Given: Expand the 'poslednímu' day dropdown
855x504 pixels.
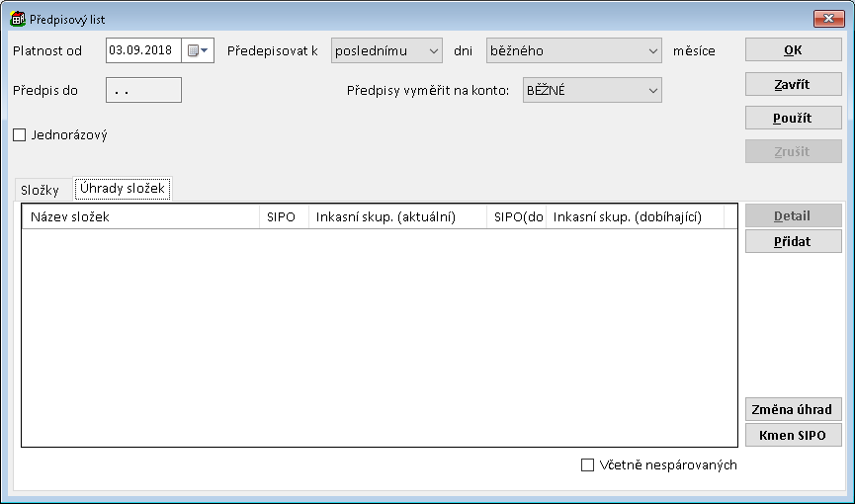Looking at the screenshot, I should point(386,50).
